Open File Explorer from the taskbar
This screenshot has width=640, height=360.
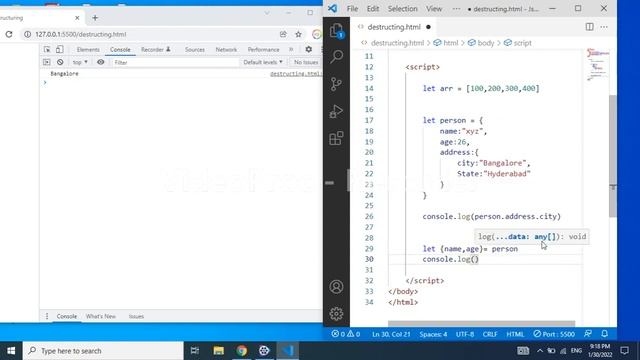click(x=218, y=351)
